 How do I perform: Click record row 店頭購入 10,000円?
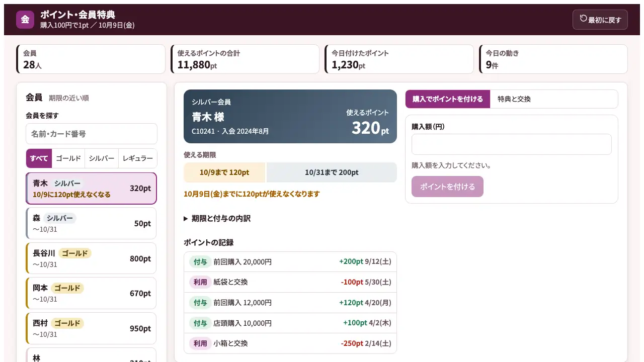(x=290, y=323)
